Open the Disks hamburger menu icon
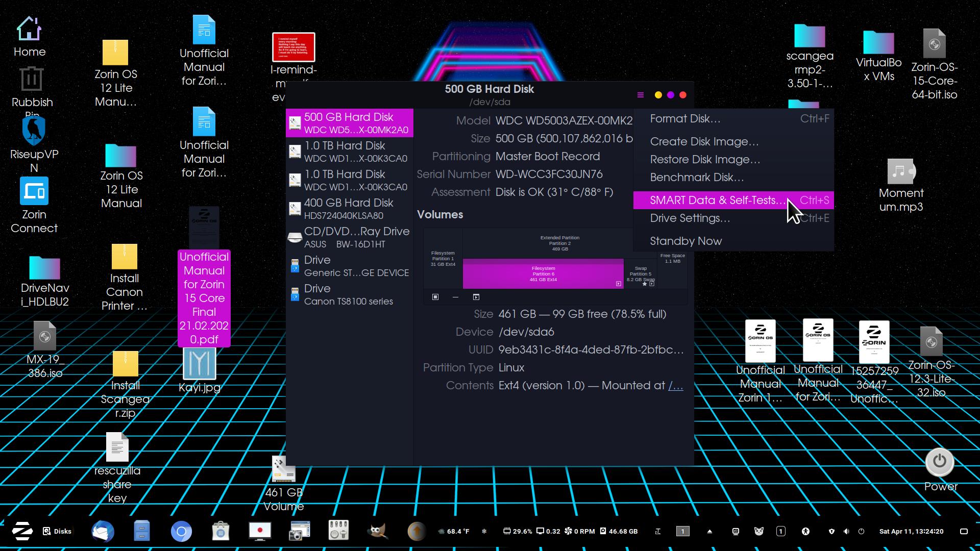 pyautogui.click(x=641, y=95)
